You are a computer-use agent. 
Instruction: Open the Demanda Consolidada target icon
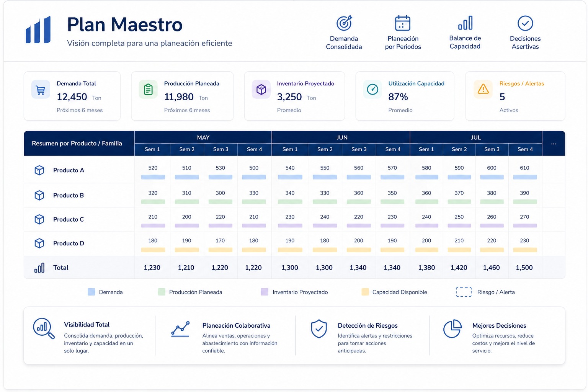(x=344, y=23)
